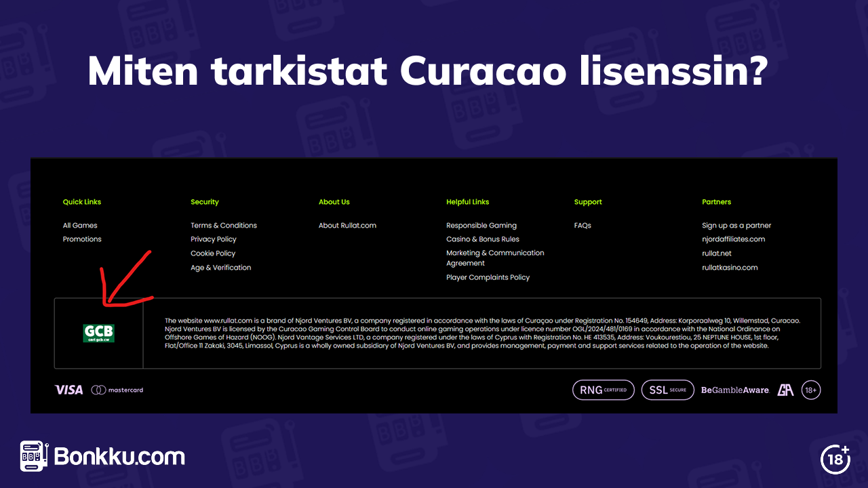Click the VISA payment logo
Viewport: 868px width, 488px height.
point(68,390)
